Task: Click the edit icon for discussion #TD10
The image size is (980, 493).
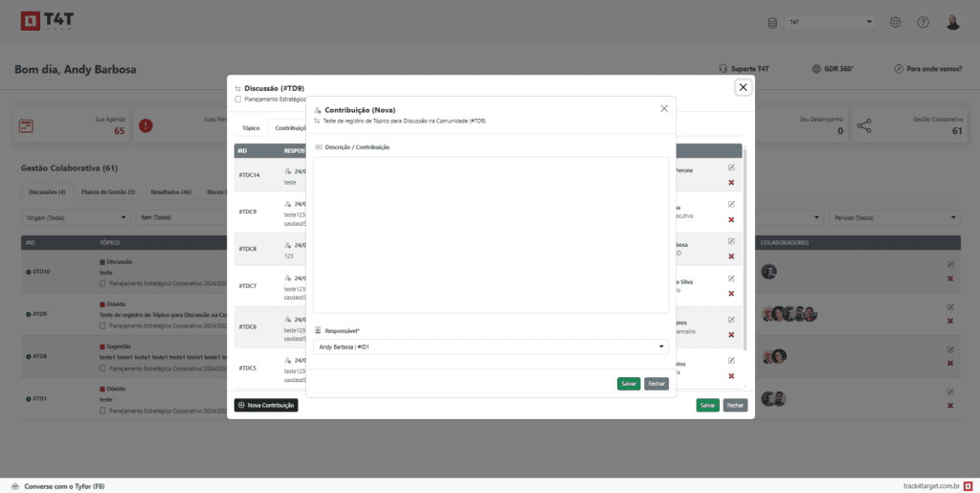Action: pyautogui.click(x=949, y=265)
